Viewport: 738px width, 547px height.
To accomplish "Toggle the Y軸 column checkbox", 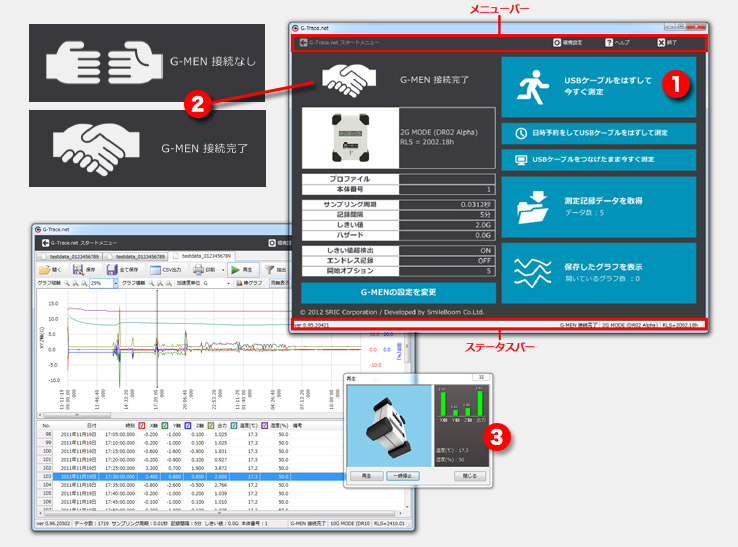I will 167,425.
